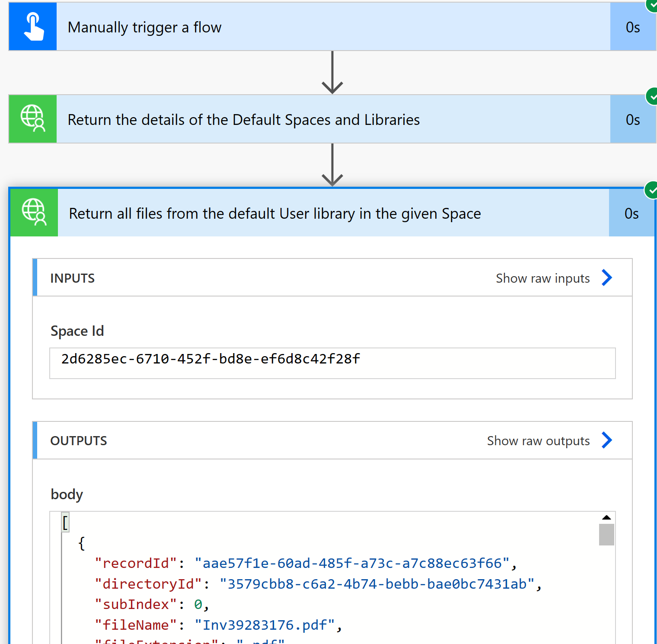Click the "subIndex" key in the JSON
Screen dimensions: 657x644
click(x=136, y=604)
